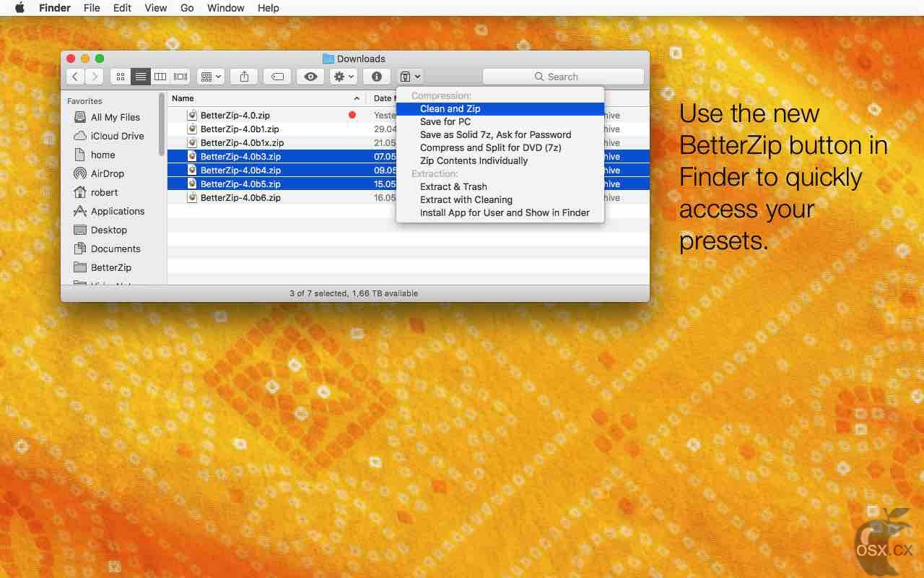Go forward in Finder window
Image resolution: width=924 pixels, height=578 pixels.
(x=94, y=77)
